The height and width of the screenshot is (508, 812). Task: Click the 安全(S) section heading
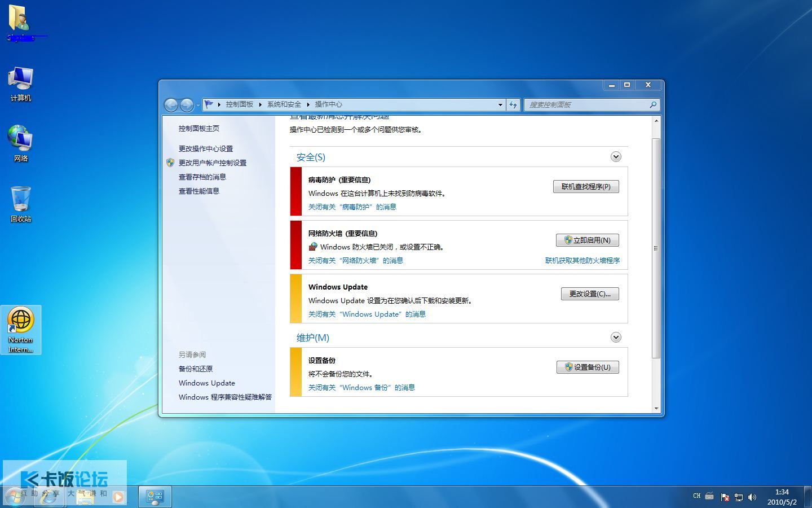[311, 157]
